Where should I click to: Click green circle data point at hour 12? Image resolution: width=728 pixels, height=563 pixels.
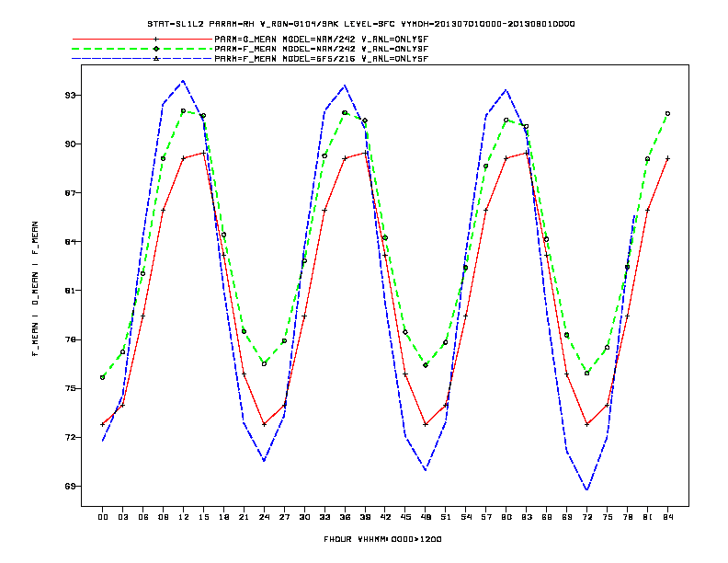click(x=184, y=111)
